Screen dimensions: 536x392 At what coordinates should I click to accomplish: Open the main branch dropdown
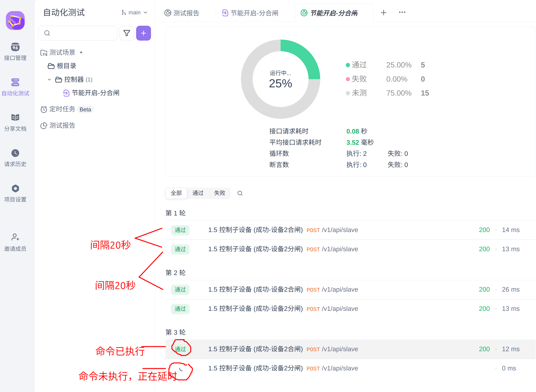pos(134,13)
